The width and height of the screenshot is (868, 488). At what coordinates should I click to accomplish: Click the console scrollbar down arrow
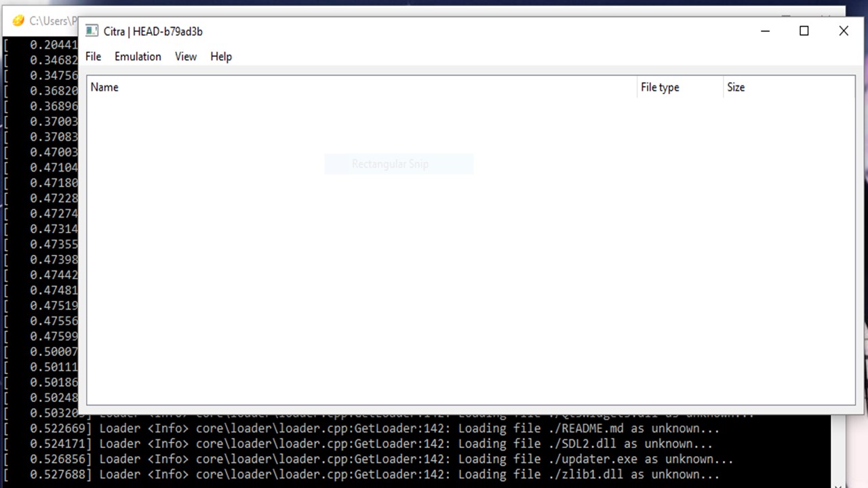[839, 483]
